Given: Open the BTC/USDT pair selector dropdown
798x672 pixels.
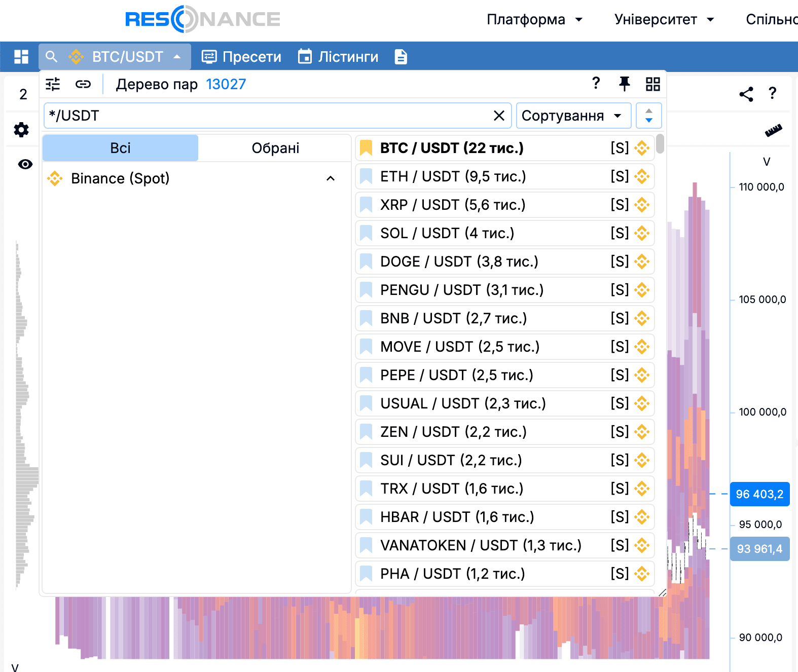Looking at the screenshot, I should click(x=115, y=57).
